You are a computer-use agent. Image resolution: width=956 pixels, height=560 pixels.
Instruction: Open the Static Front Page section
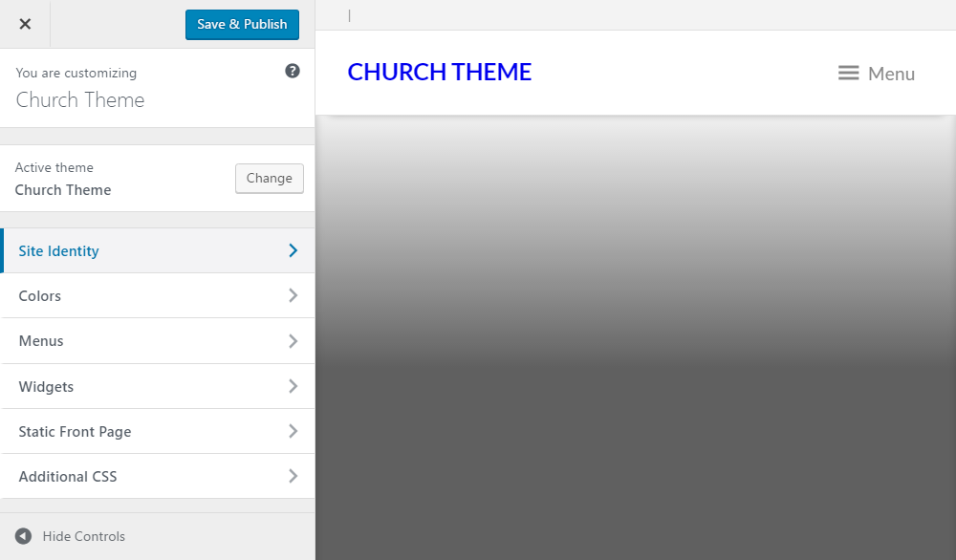(158, 431)
